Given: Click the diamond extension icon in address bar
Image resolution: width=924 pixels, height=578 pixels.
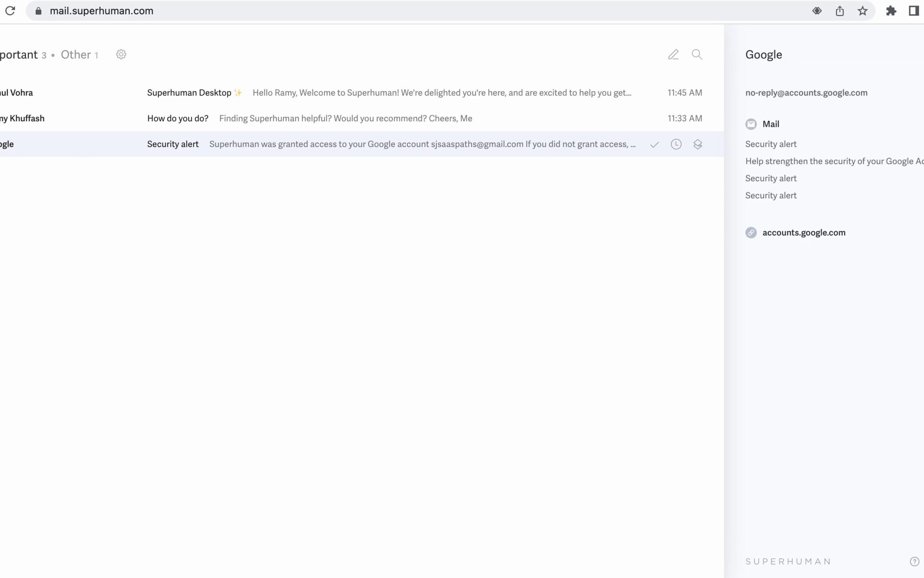Looking at the screenshot, I should point(817,11).
